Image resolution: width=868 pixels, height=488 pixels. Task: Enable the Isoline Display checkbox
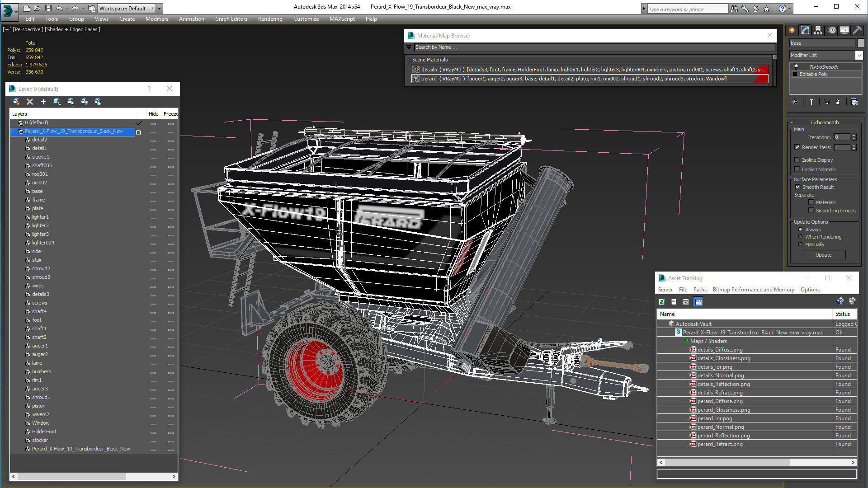797,160
